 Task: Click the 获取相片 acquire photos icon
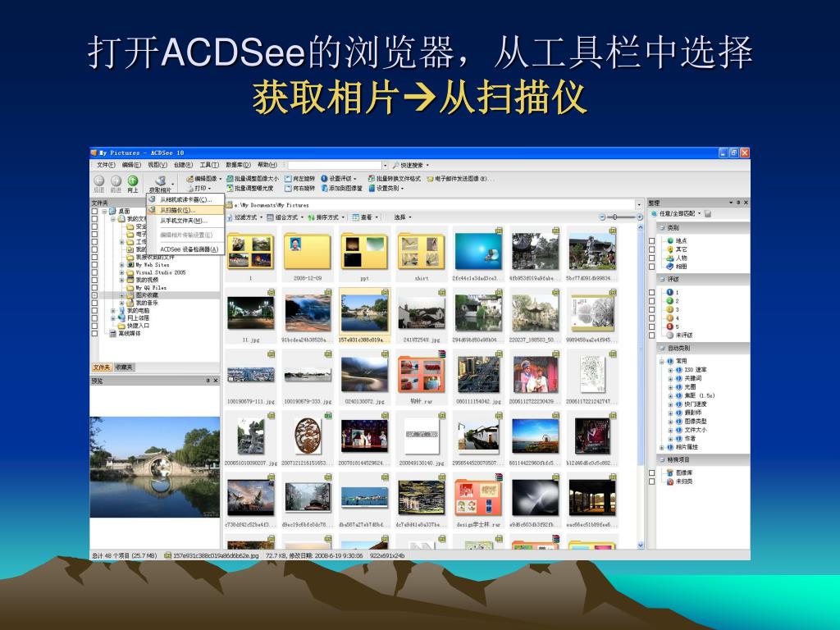160,181
